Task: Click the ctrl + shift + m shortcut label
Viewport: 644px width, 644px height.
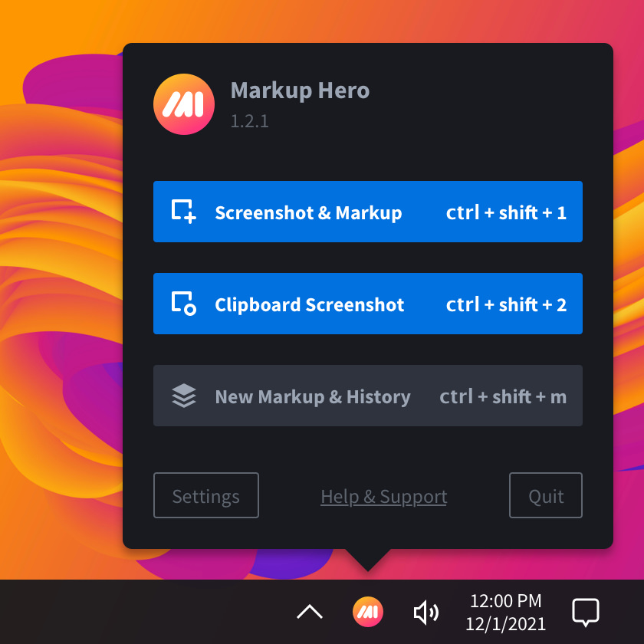Action: tap(503, 396)
